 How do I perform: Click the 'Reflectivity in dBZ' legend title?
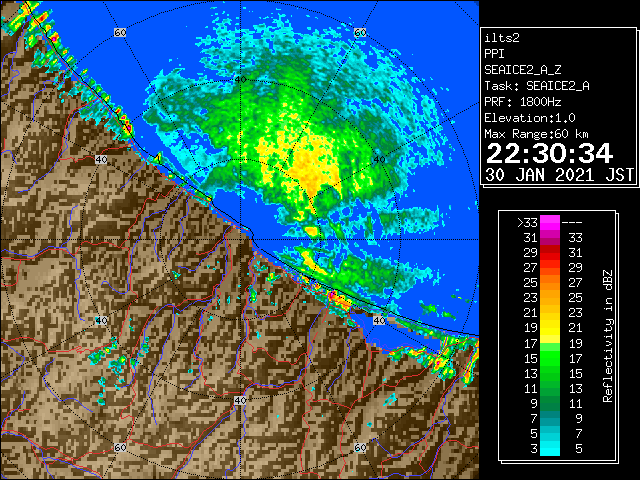tap(608, 336)
